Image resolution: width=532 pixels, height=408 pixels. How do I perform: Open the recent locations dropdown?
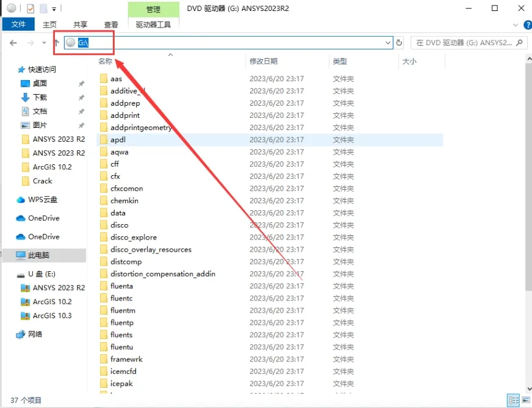[44, 43]
